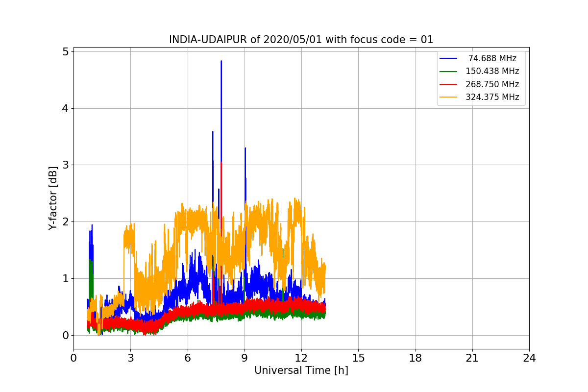Click x-axis tick label '21'
588x392 pixels.
[472, 358]
